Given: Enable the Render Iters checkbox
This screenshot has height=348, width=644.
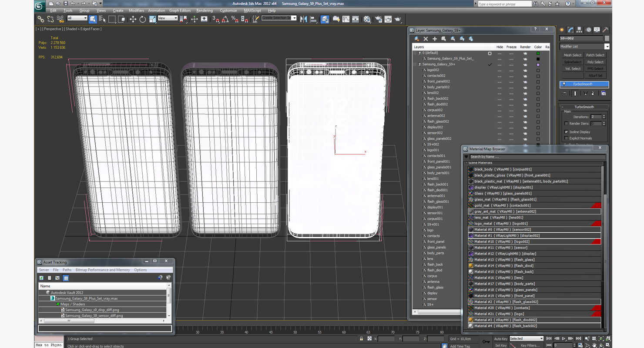Looking at the screenshot, I should coord(566,124).
